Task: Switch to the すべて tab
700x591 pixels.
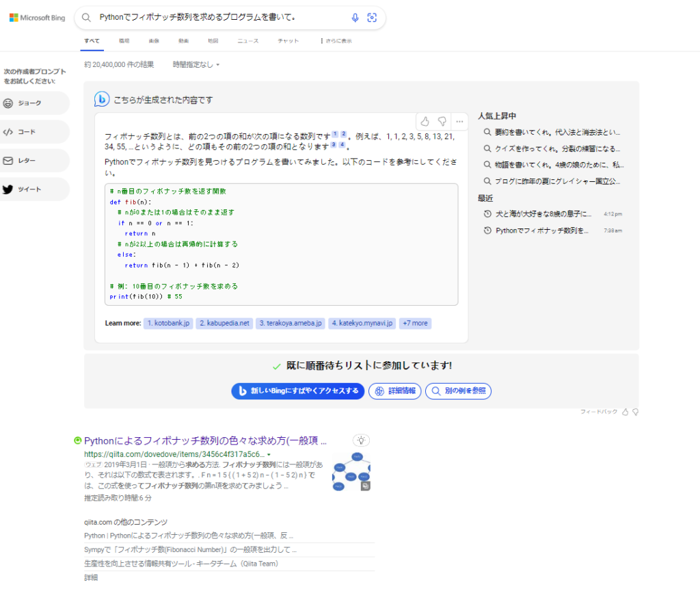Action: [x=92, y=41]
